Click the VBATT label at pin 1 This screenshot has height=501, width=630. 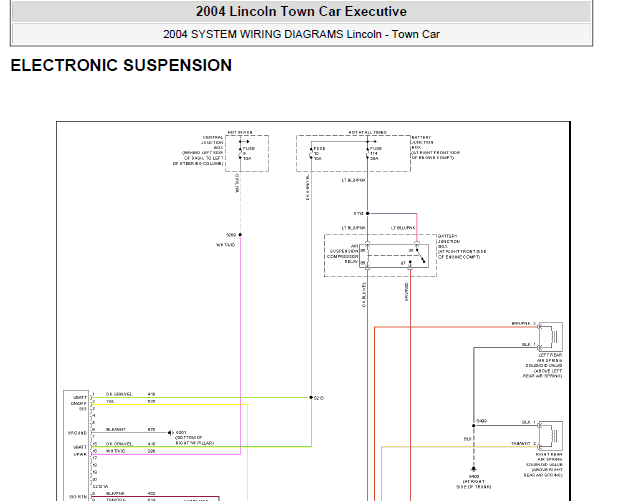click(x=80, y=397)
